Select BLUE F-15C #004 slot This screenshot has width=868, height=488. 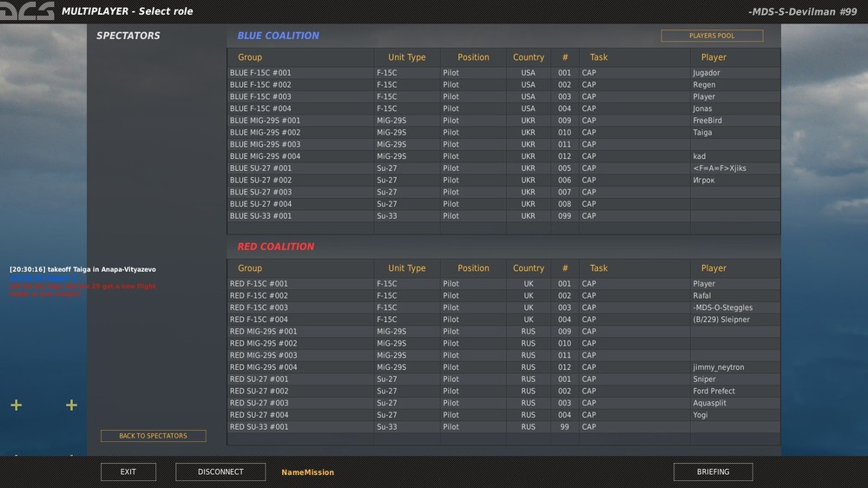click(x=503, y=109)
